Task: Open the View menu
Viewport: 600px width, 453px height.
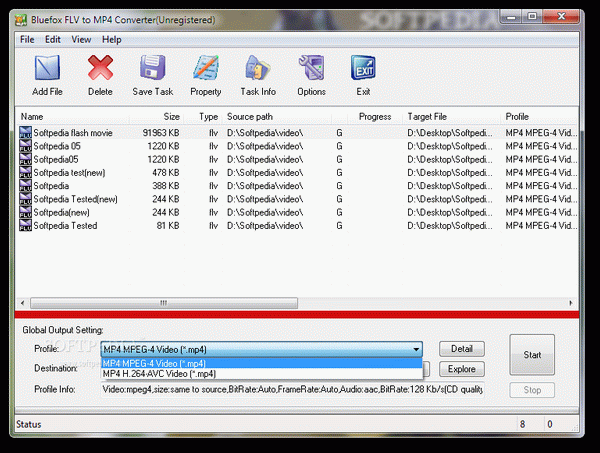Action: (81, 39)
